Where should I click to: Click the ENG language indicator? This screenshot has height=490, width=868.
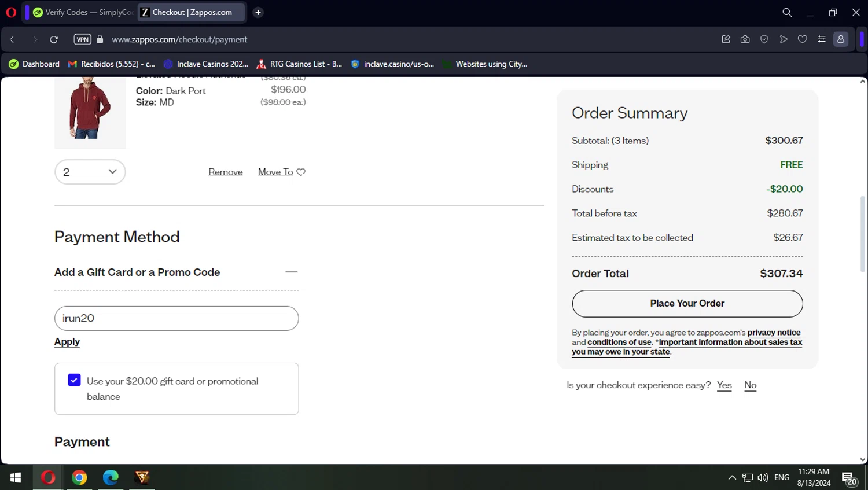782,477
